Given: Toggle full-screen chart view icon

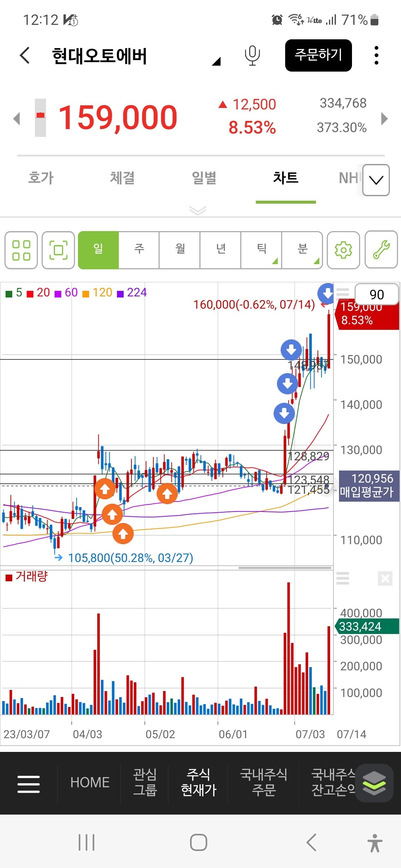Looking at the screenshot, I should pyautogui.click(x=58, y=250).
